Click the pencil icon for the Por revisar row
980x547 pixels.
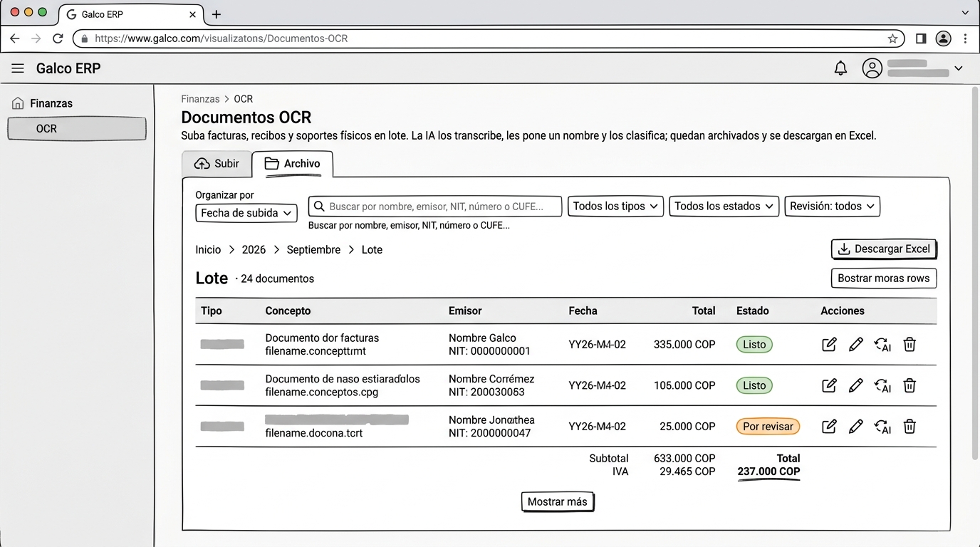tap(856, 427)
